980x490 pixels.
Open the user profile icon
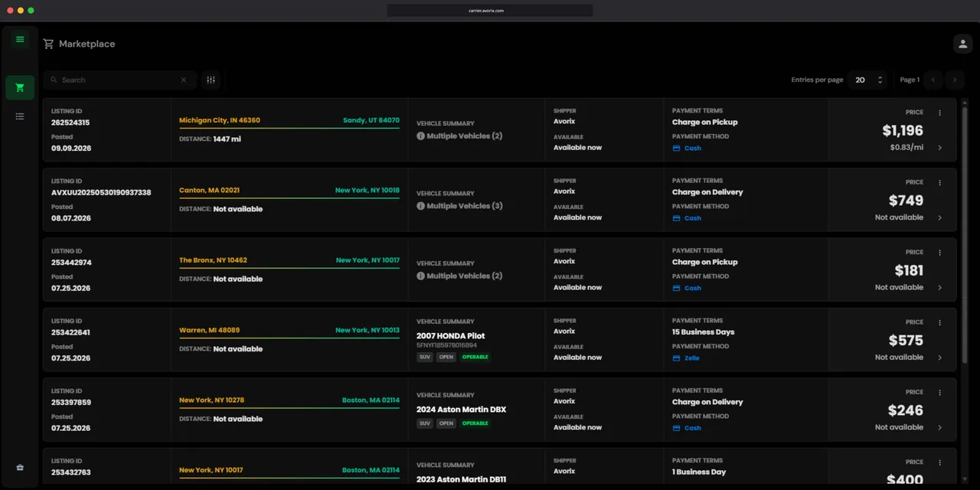962,44
